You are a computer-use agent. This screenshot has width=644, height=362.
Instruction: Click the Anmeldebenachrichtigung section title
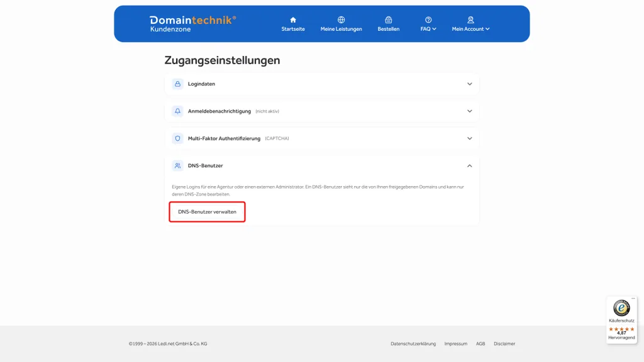[219, 111]
